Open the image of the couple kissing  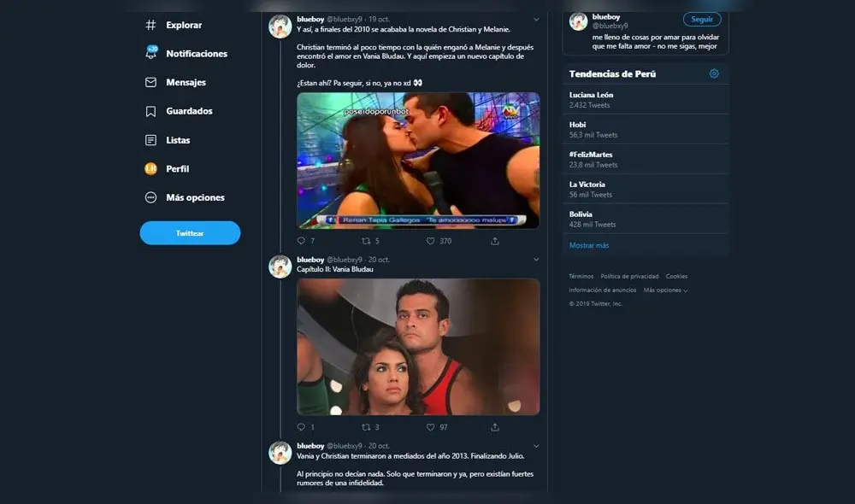(418, 161)
